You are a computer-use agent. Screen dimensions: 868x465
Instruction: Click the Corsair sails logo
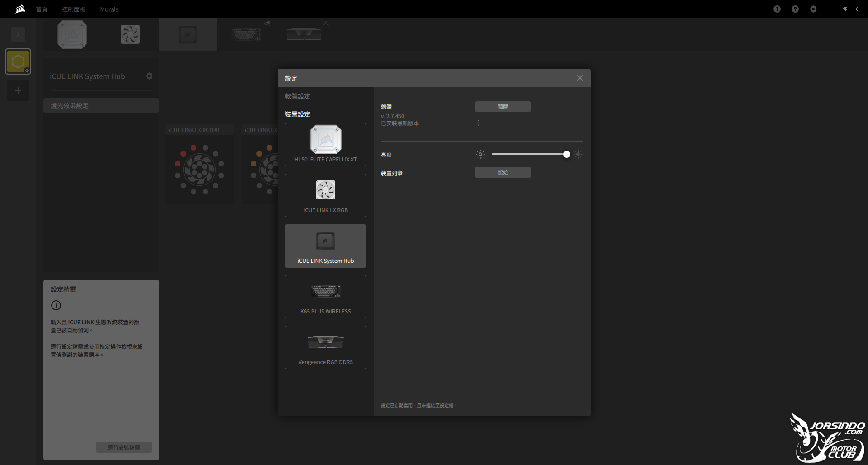coord(20,9)
